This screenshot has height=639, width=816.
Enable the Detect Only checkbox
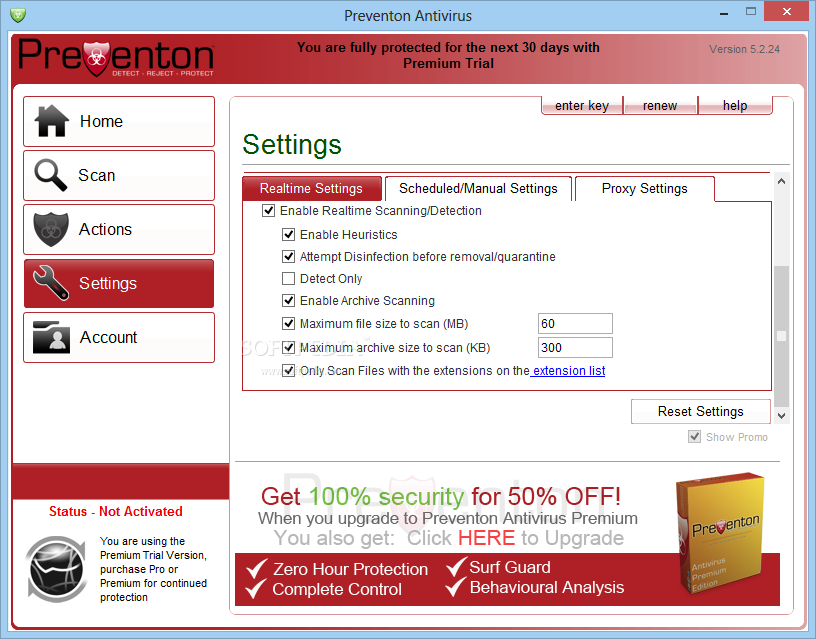[x=288, y=278]
